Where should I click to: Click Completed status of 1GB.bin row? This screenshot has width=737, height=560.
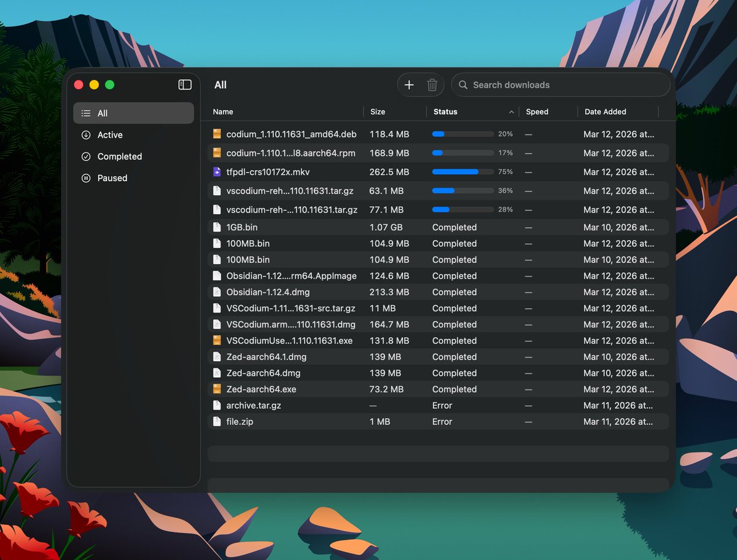(x=454, y=227)
